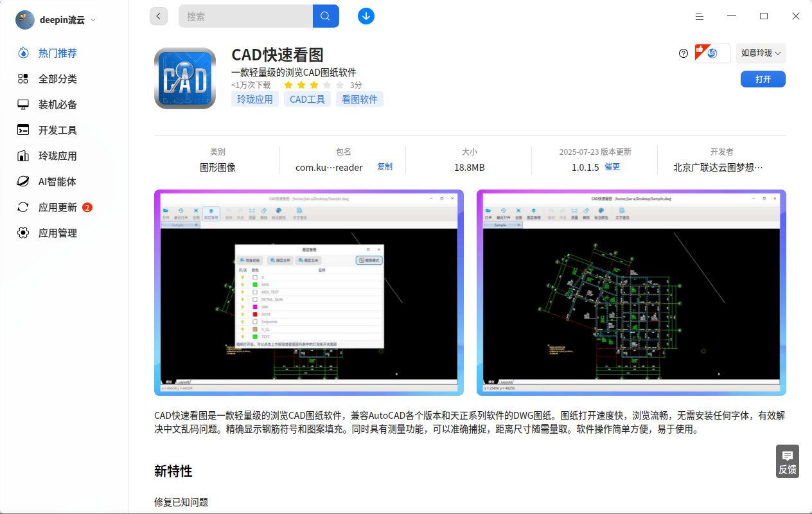The image size is (812, 514).
Task: Select the 看图软件 tag
Action: (x=360, y=99)
